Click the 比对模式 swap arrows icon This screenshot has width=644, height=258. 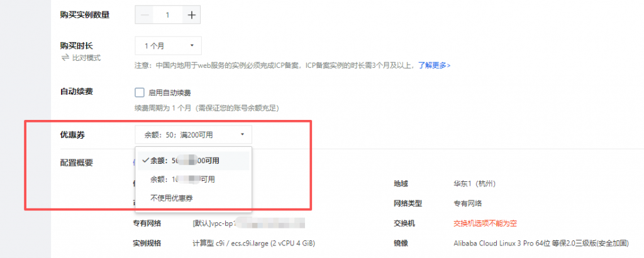(x=65, y=58)
